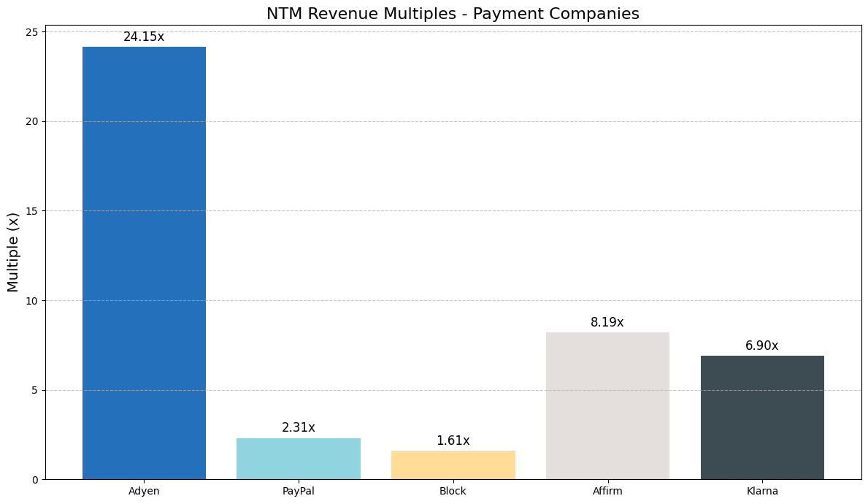Click the 'Multiple (x)' y-axis title

click(x=13, y=252)
